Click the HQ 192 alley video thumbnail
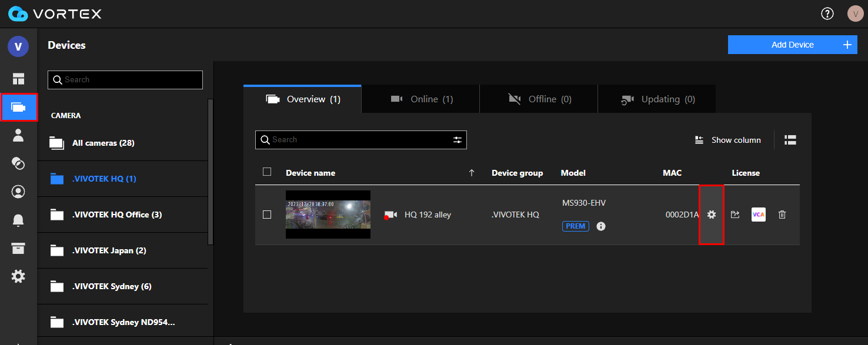Screen dimensions: 868x345 click(x=328, y=215)
